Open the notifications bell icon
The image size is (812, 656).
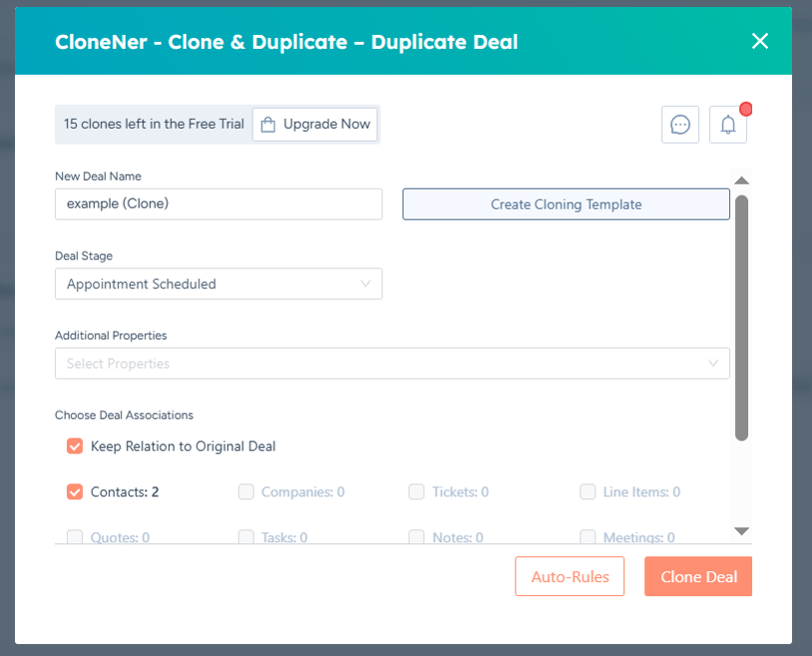pos(727,125)
